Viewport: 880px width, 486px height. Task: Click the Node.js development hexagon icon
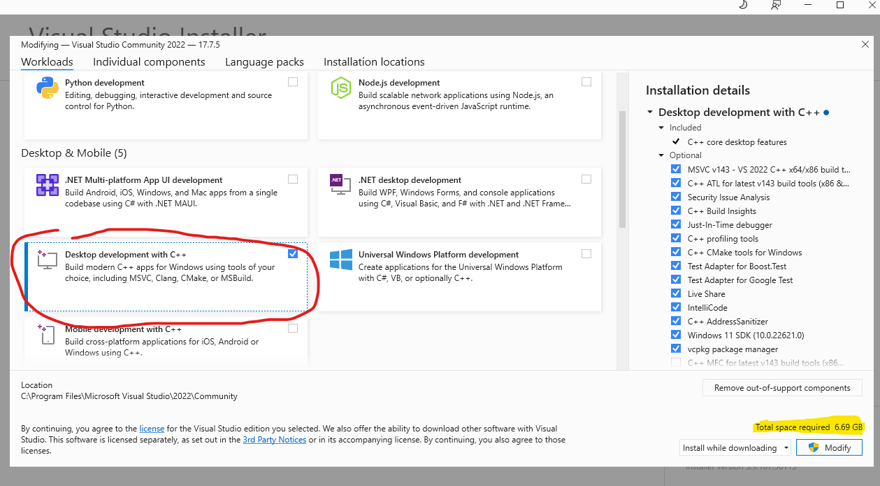point(341,88)
